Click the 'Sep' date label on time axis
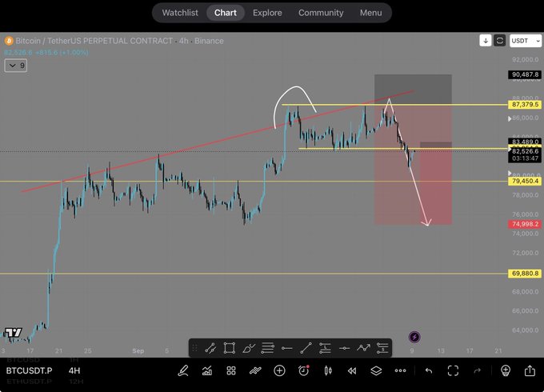The image size is (544, 392). pyautogui.click(x=138, y=351)
